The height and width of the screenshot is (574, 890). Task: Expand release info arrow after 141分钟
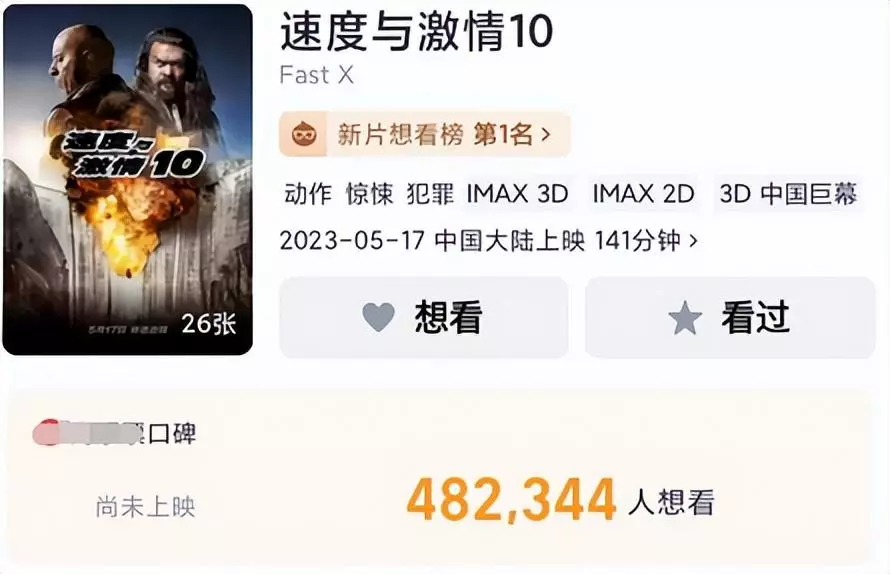click(692, 241)
